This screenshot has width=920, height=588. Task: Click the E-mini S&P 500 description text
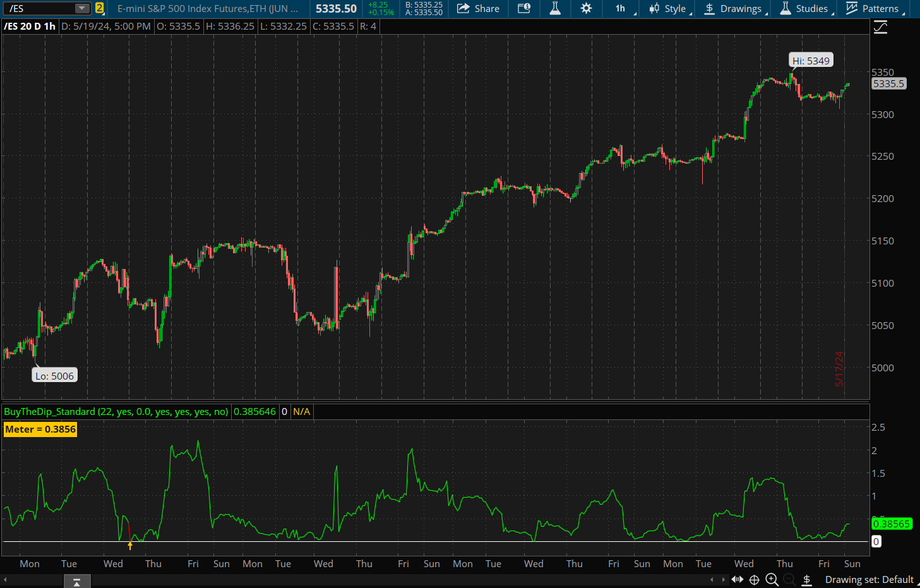pyautogui.click(x=208, y=8)
